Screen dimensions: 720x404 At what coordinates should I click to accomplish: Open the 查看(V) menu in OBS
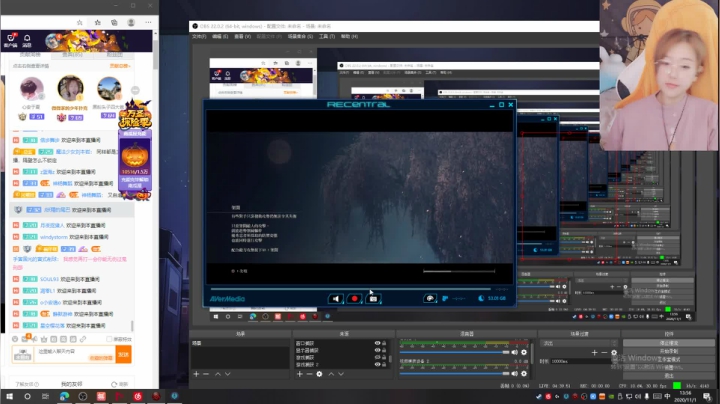(242, 36)
